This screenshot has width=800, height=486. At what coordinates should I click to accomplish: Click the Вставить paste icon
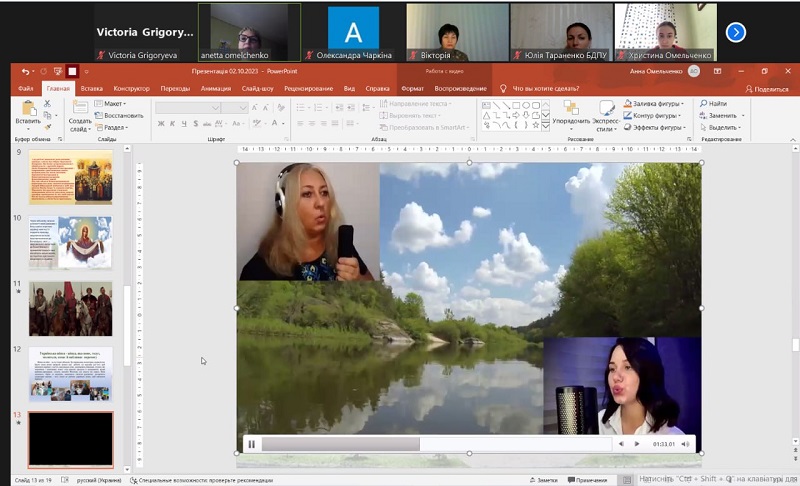tap(28, 109)
